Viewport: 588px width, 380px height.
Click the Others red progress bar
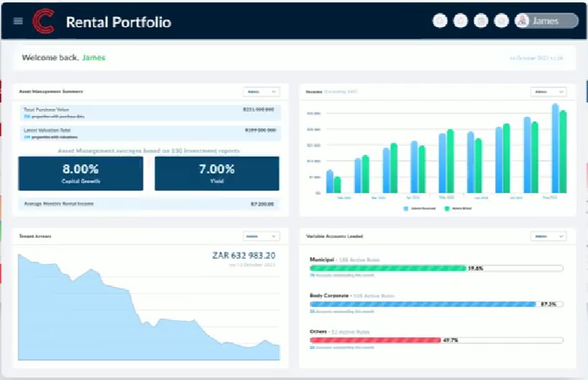[x=375, y=340]
